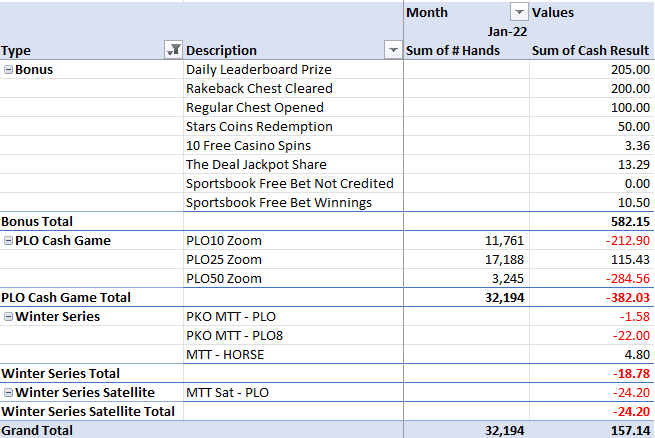The image size is (655, 438).
Task: Click the Winter Series Total row label
Action: tap(61, 373)
